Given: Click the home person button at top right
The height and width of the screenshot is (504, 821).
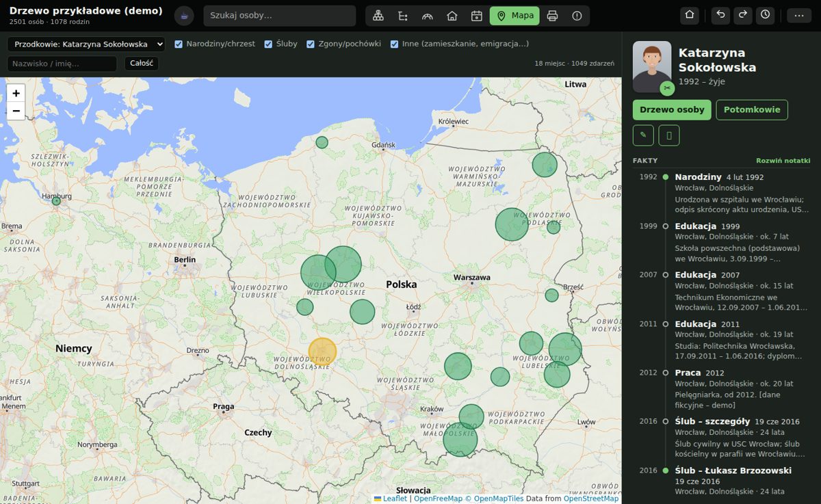Looking at the screenshot, I should tap(690, 15).
